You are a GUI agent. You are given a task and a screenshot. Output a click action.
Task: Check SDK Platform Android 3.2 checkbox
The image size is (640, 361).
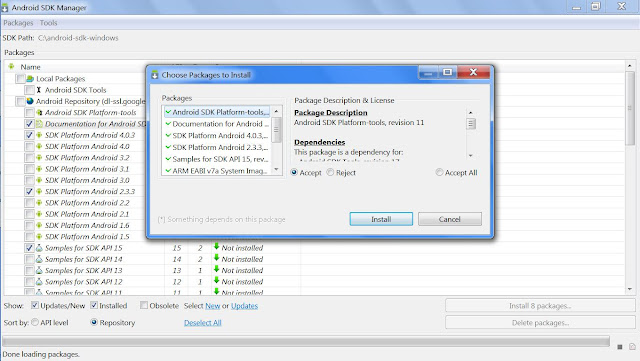click(29, 158)
